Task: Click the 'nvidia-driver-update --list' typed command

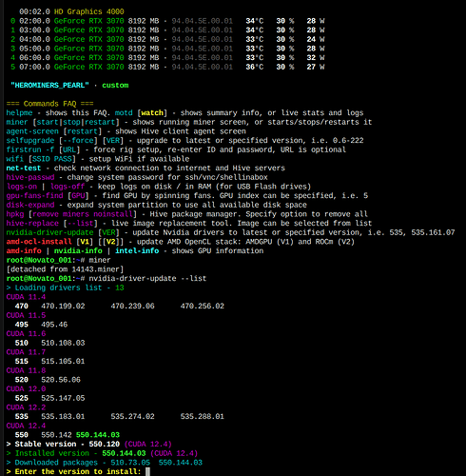Action: click(x=147, y=279)
